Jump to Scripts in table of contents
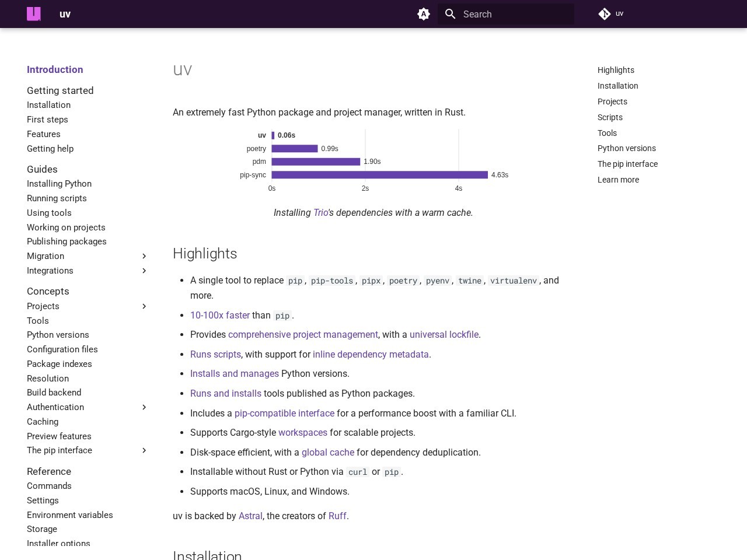Image resolution: width=747 pixels, height=560 pixels. tap(610, 117)
